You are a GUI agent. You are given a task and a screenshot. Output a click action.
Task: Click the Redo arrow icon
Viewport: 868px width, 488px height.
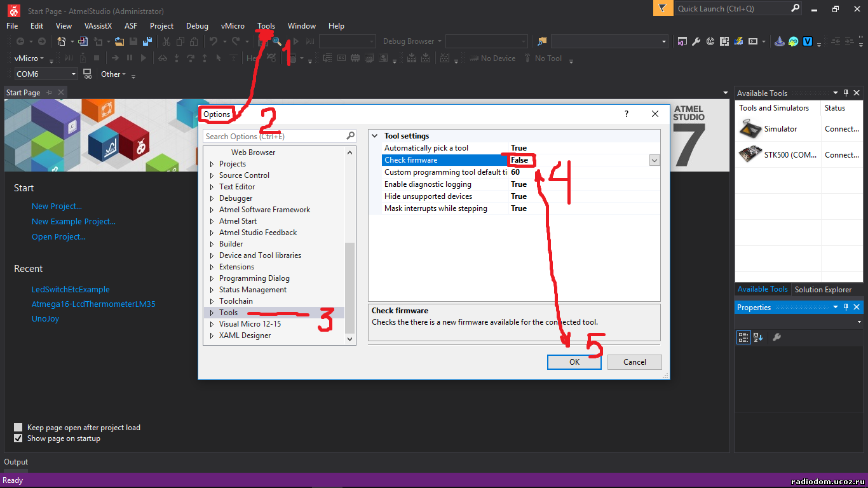pos(236,41)
